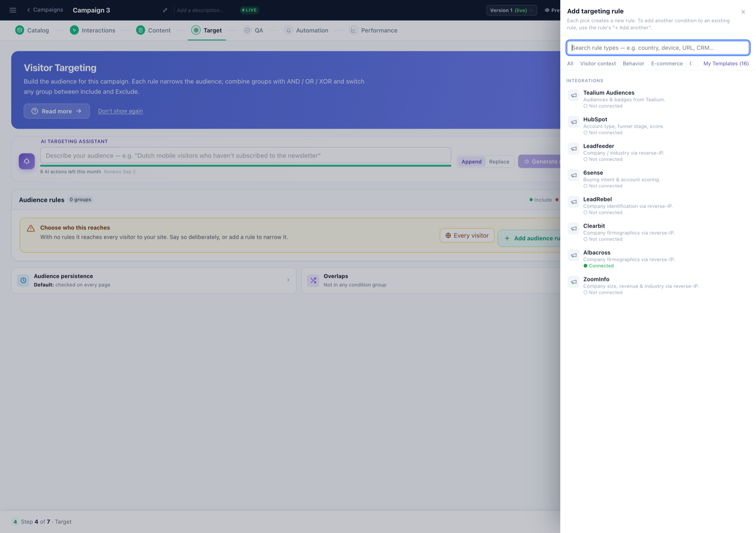This screenshot has width=756, height=533.
Task: Click the Albacross integration icon
Action: coord(574,255)
